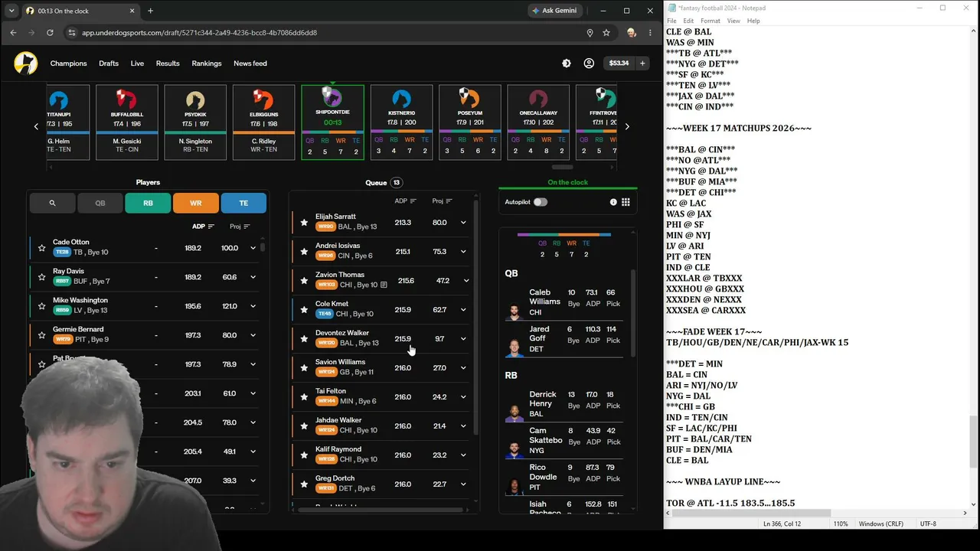The height and width of the screenshot is (551, 980).
Task: Unstar Greg Dortch in the queue
Action: point(304,484)
